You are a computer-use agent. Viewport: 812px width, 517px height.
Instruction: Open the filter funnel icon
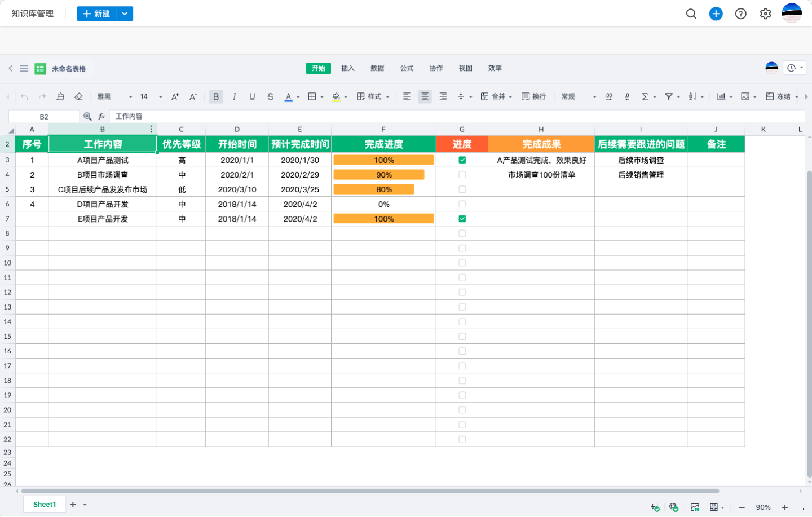click(669, 96)
